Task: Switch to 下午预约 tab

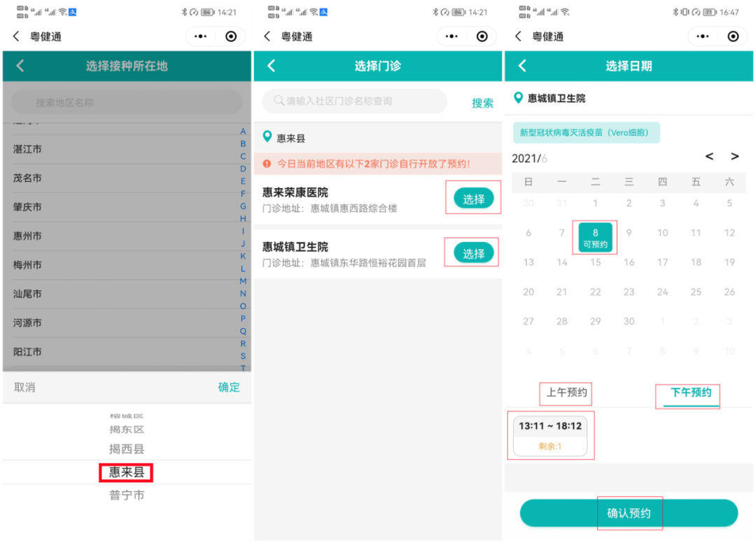Action: coord(691,393)
